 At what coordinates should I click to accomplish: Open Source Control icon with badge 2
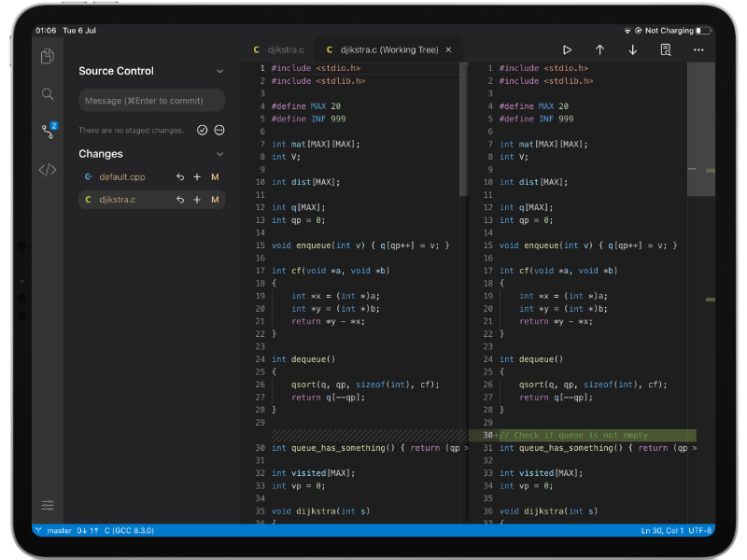click(49, 130)
